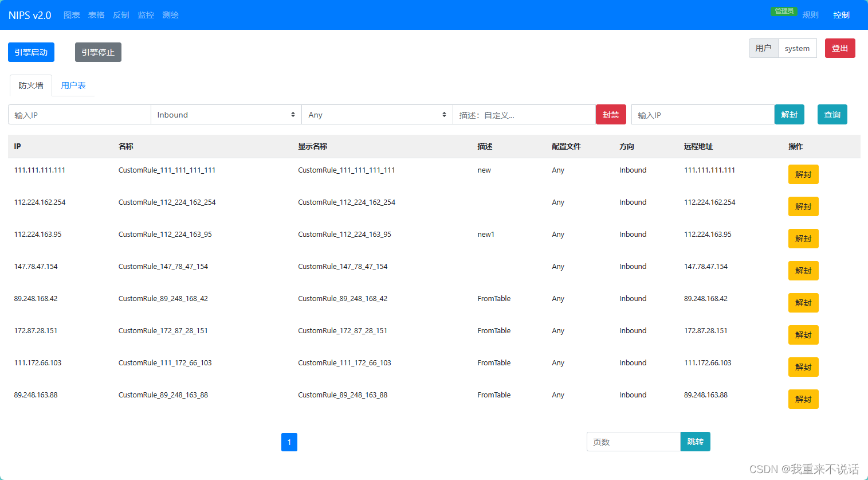
Task: Select IP cell 147.78.47.154 in first column
Action: tap(36, 267)
